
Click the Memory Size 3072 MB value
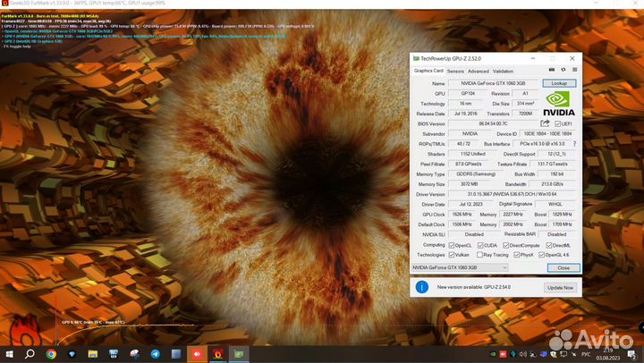click(469, 184)
